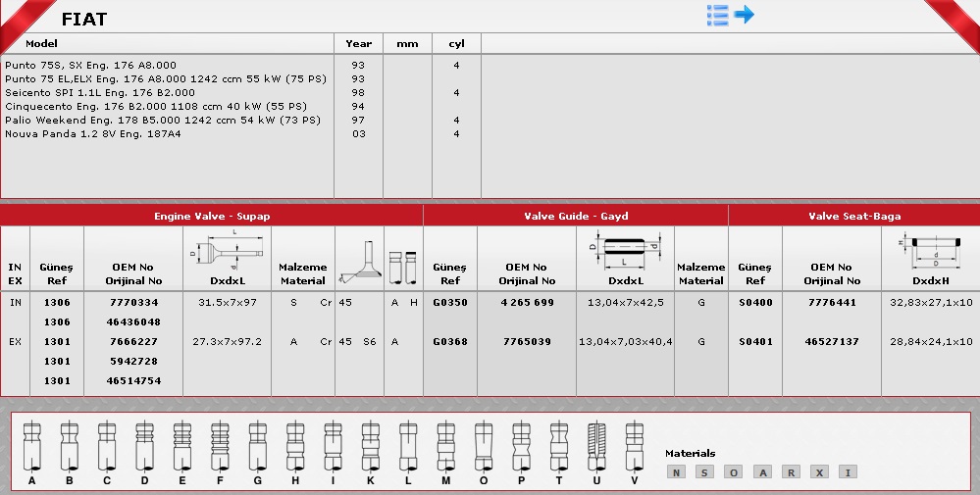Select material S swatch
The height and width of the screenshot is (495, 980).
[x=704, y=472]
